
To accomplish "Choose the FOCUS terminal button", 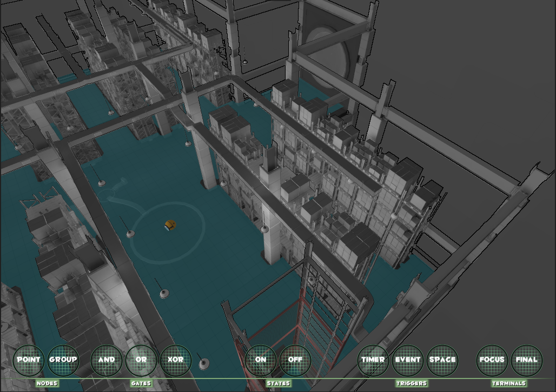I will tap(492, 360).
